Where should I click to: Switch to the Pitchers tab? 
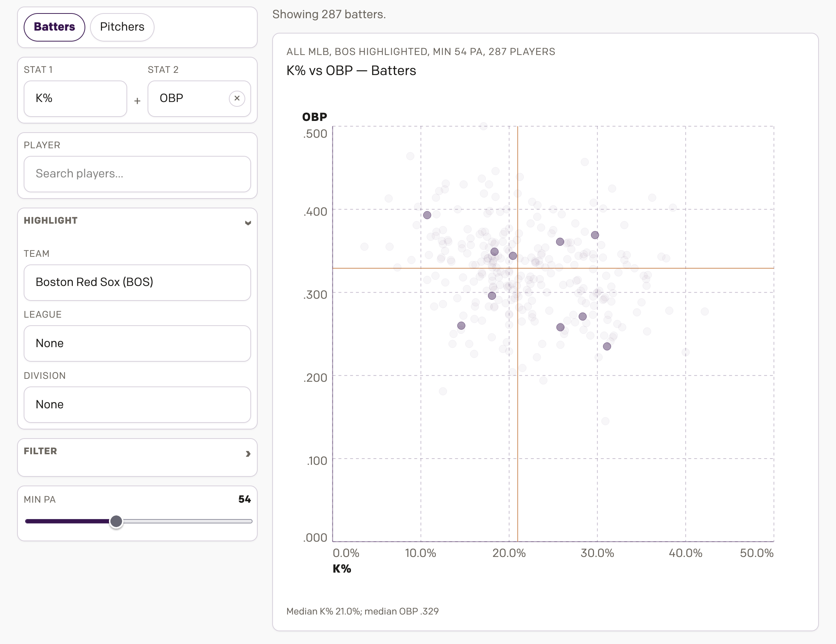pyautogui.click(x=122, y=27)
